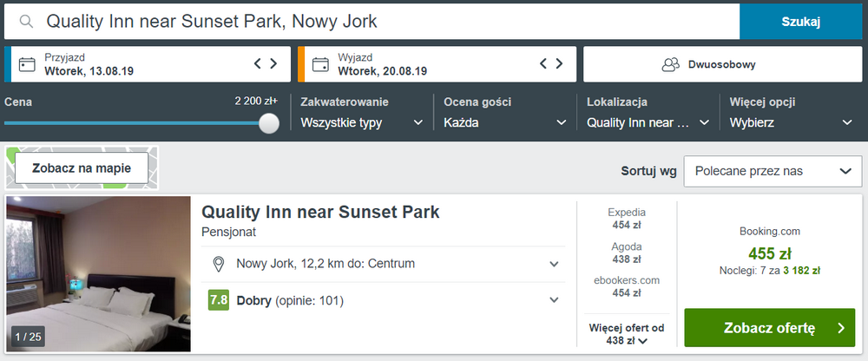Click the search field with hotel name
Screen dimensions: 868x361
point(372,22)
